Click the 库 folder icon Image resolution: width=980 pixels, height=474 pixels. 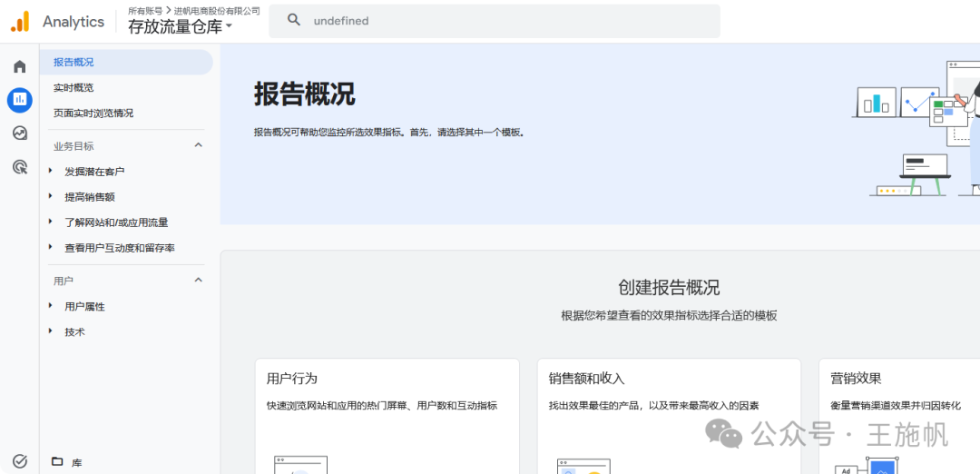click(x=57, y=461)
